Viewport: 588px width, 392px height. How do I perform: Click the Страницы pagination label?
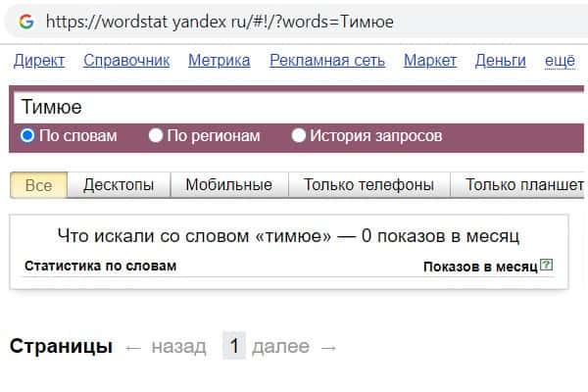61,346
